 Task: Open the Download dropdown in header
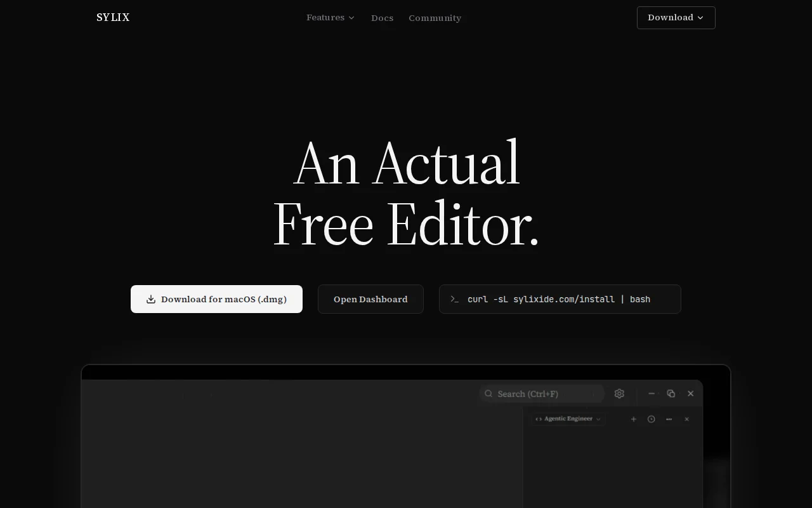[676, 18]
